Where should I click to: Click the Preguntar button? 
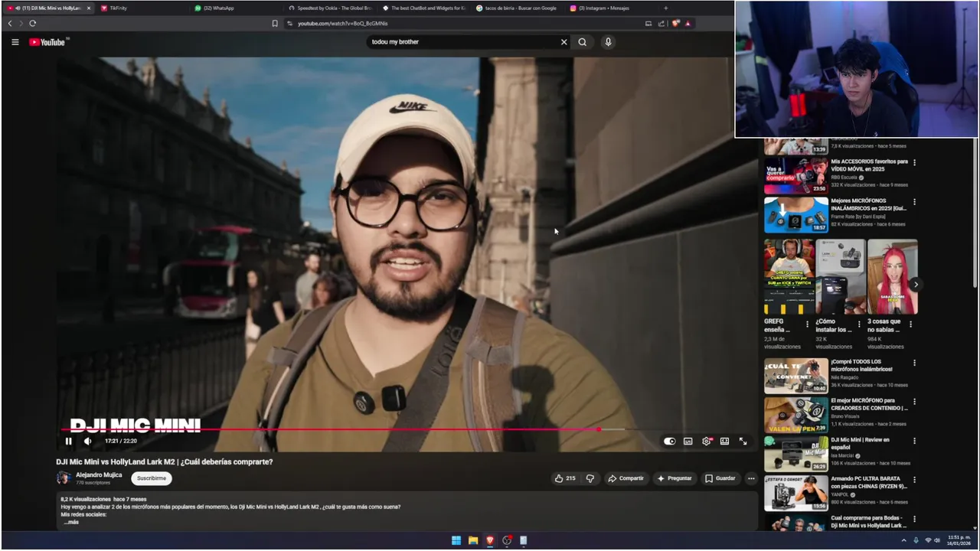tap(675, 478)
